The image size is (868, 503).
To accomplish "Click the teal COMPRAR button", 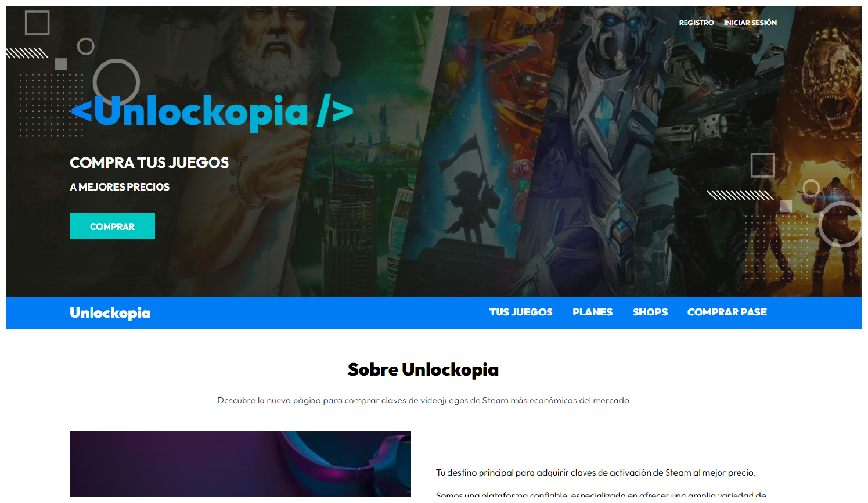I will click(112, 227).
